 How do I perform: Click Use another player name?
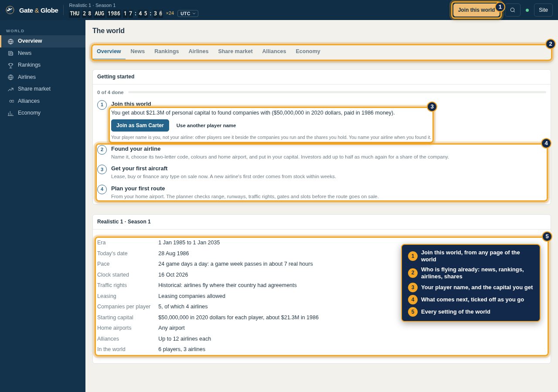pyautogui.click(x=206, y=125)
